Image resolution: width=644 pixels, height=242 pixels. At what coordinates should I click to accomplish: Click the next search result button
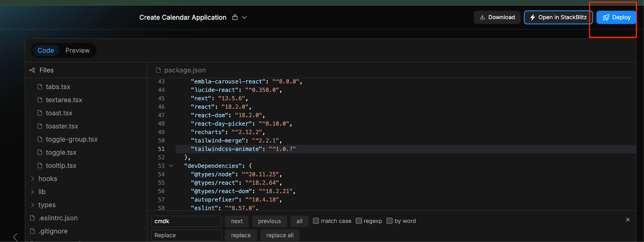click(x=237, y=221)
